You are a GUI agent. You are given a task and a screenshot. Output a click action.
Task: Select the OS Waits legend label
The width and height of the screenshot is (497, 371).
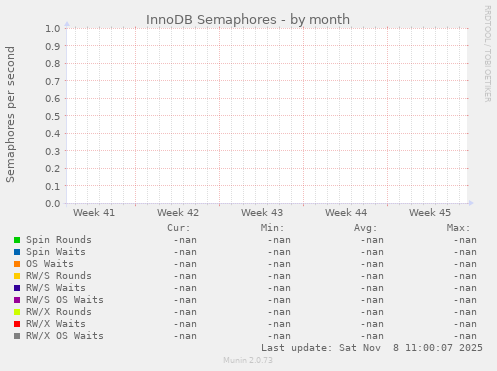pyautogui.click(x=50, y=264)
